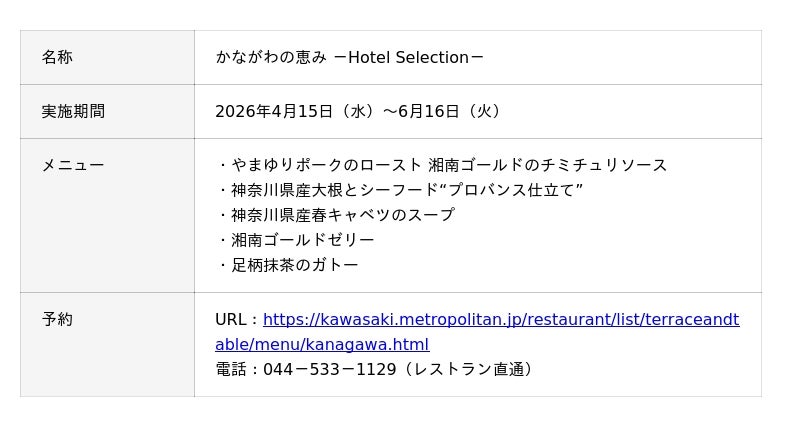Click the 実施期間 row label
Viewport: 800px width, 427px height.
pyautogui.click(x=73, y=111)
